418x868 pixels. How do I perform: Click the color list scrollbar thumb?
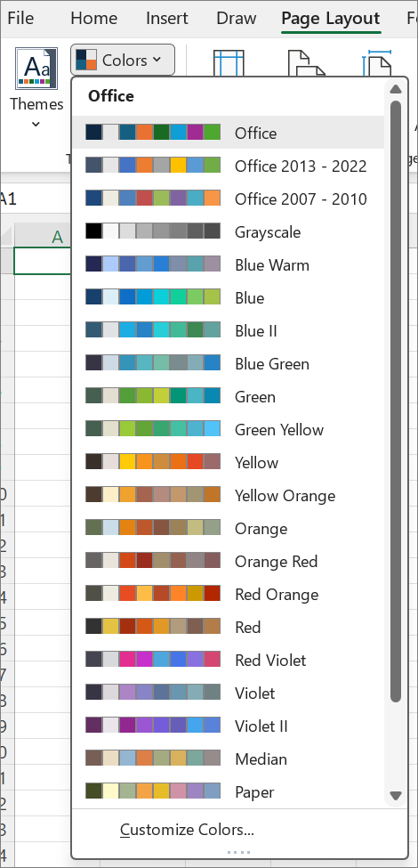pos(395,402)
